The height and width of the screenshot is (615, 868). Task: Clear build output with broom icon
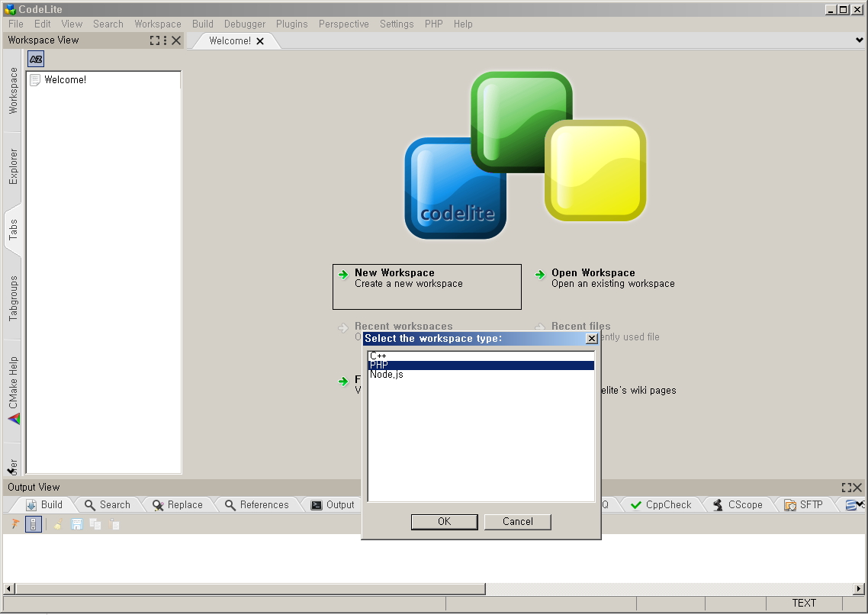pyautogui.click(x=58, y=523)
